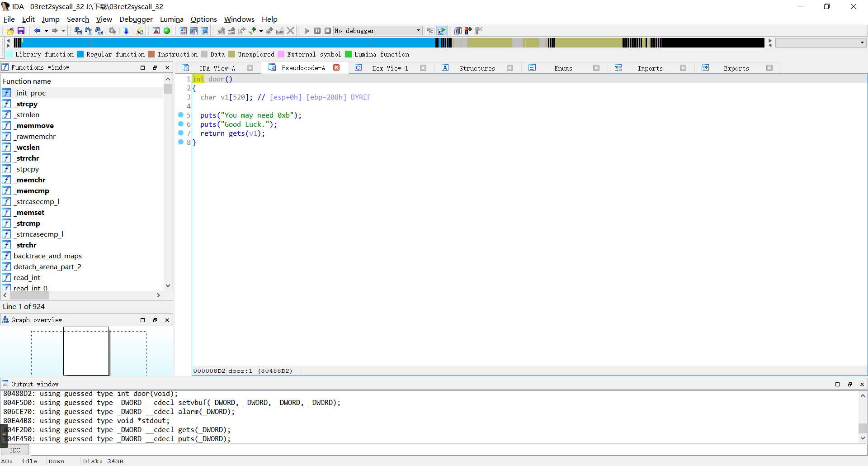Click the IDC command input field
Viewport: 868px width, 466px height.
(448, 450)
